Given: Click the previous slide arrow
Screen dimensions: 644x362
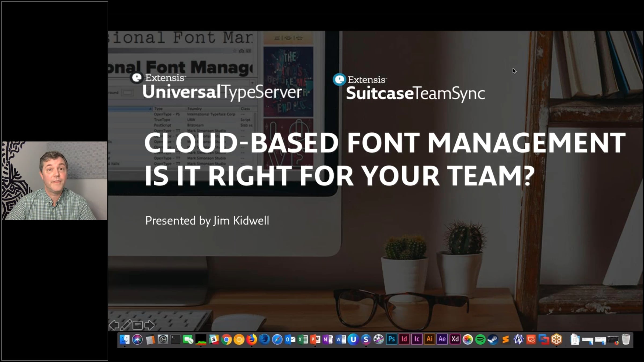Looking at the screenshot, I should click(x=114, y=325).
